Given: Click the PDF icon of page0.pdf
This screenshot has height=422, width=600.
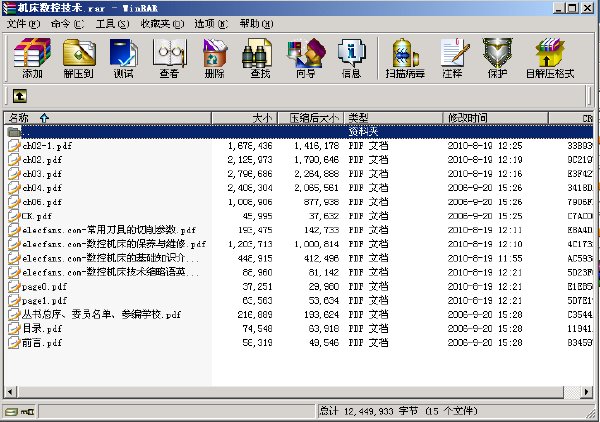Looking at the screenshot, I should (14, 286).
